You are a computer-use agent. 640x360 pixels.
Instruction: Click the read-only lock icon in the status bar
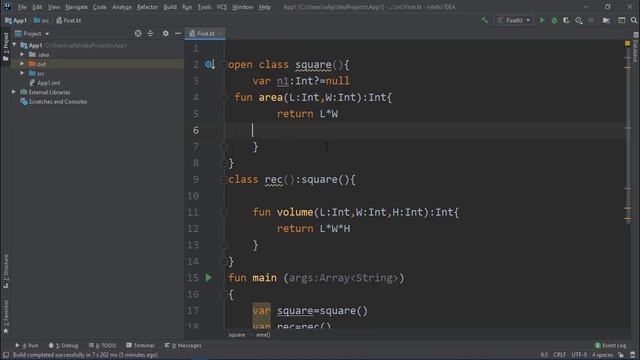coord(621,355)
